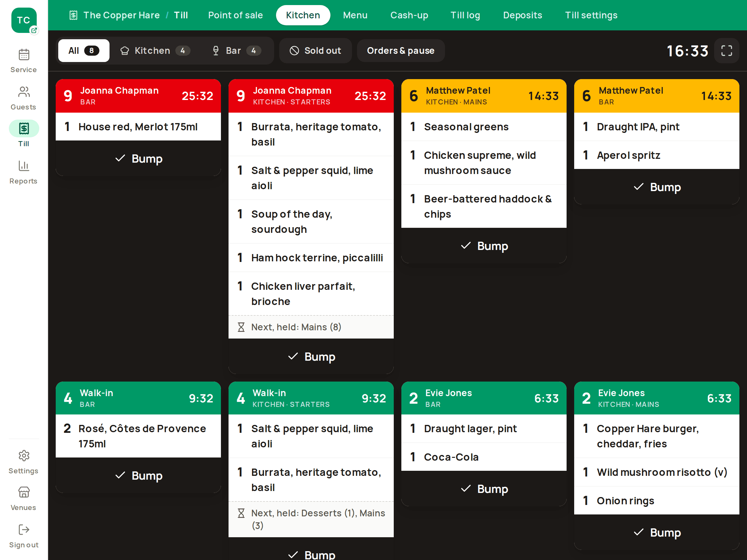Open Settings from sidebar
The height and width of the screenshot is (560, 747).
pyautogui.click(x=24, y=462)
